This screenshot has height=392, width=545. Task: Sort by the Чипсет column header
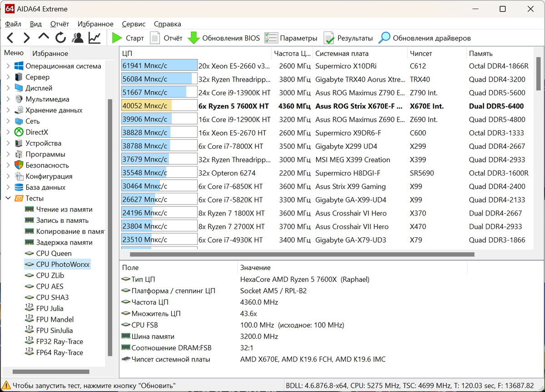437,54
